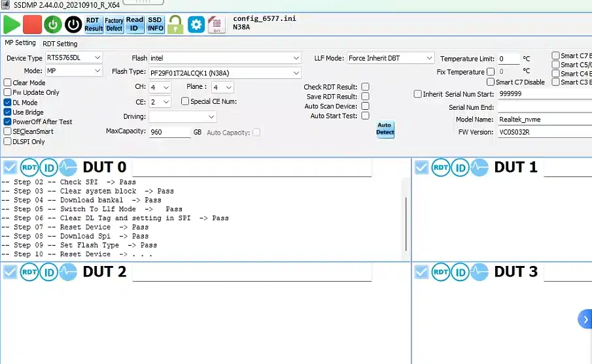Enable the SECleanSmart checkbox
The height and width of the screenshot is (364, 592).
(x=7, y=131)
